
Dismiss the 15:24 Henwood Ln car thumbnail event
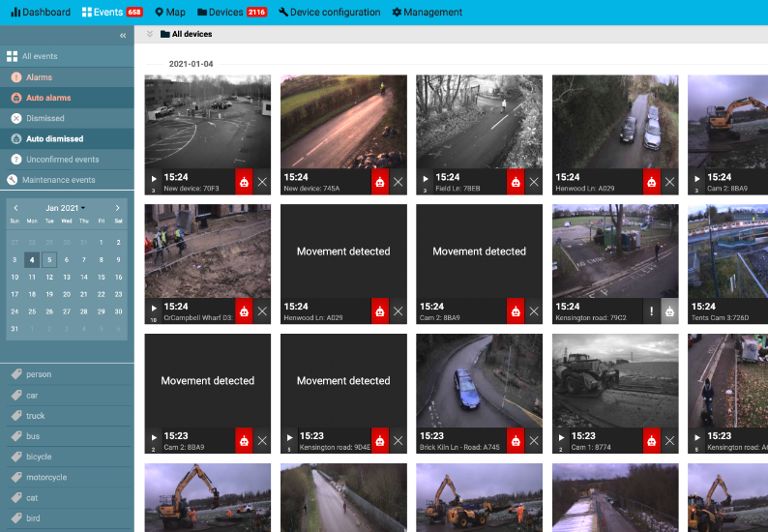tap(669, 182)
